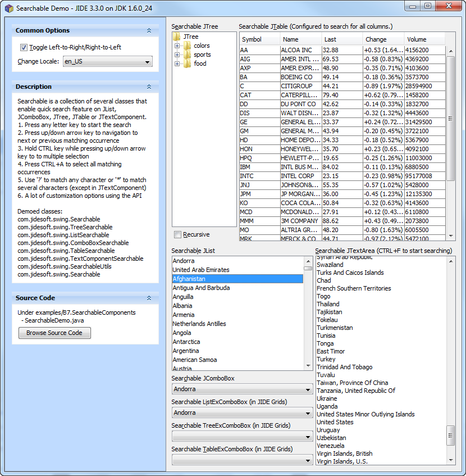Click the colors folder icon
Viewport: 466px width, 476px height.
tap(188, 46)
